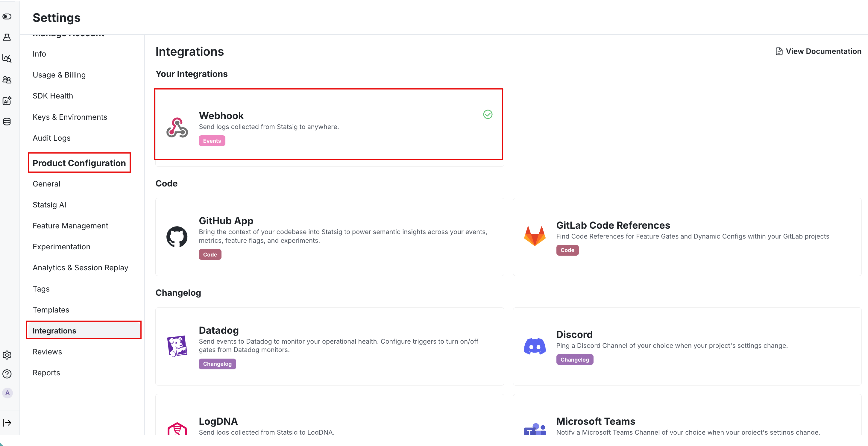Click the Datadog dog logo
The height and width of the screenshot is (446, 868).
coord(177,346)
